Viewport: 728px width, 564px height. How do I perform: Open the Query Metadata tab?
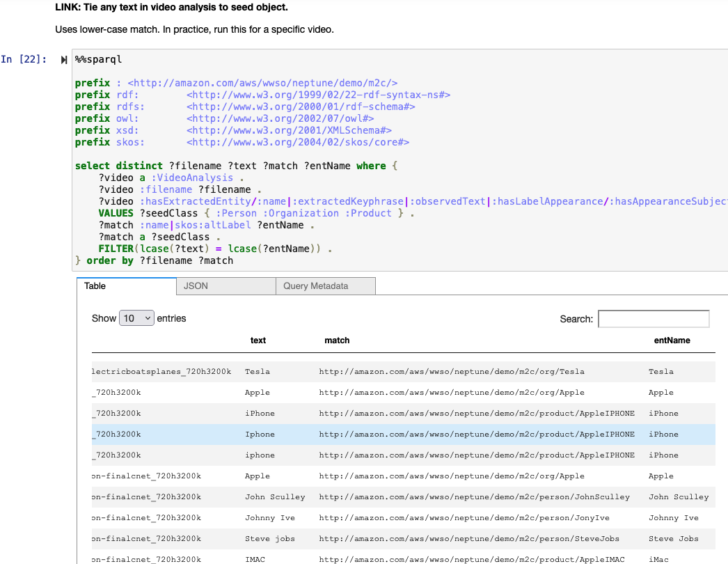tap(325, 285)
